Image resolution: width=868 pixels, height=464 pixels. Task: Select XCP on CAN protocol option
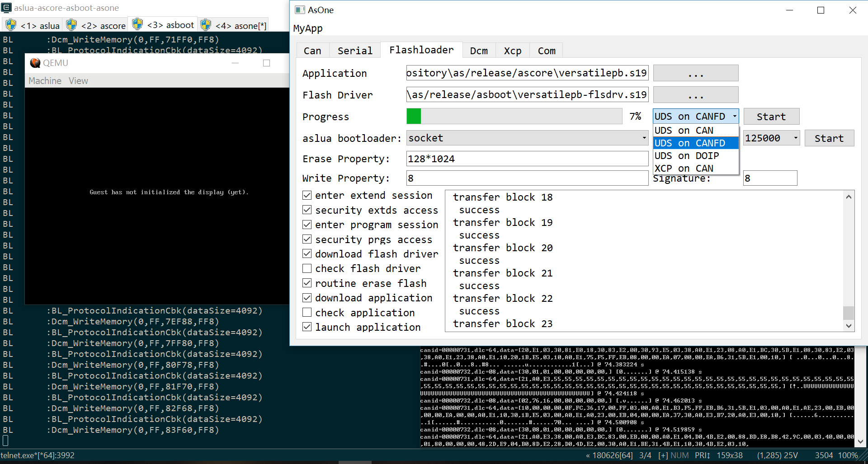[x=696, y=169]
